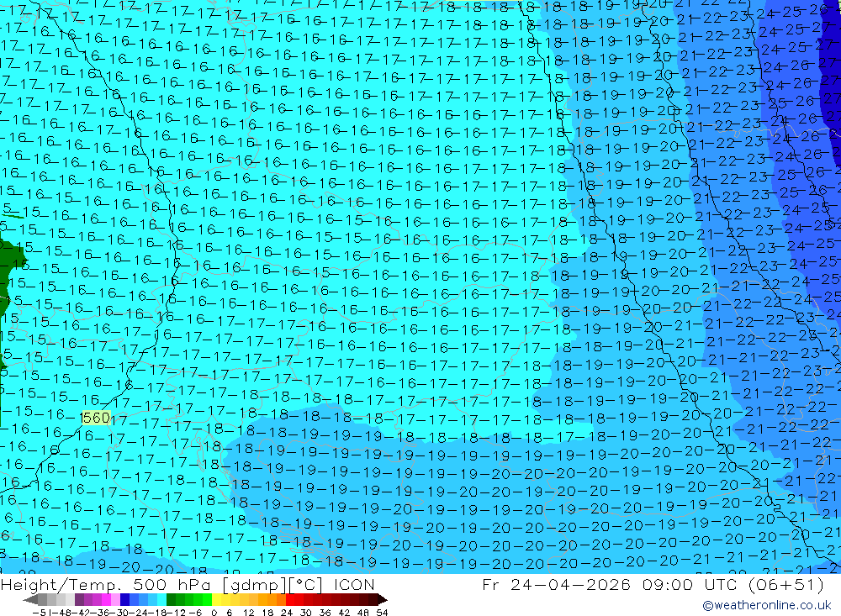Pick the bright red legend swatch above 24
This screenshot has height=616, width=841.
point(290,599)
